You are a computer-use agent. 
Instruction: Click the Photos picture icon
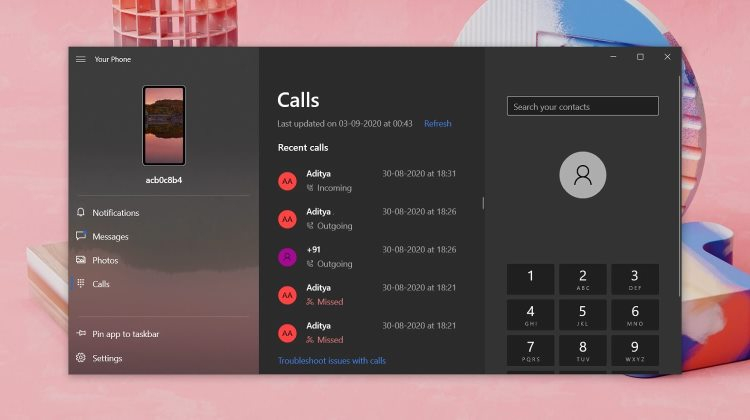81,260
